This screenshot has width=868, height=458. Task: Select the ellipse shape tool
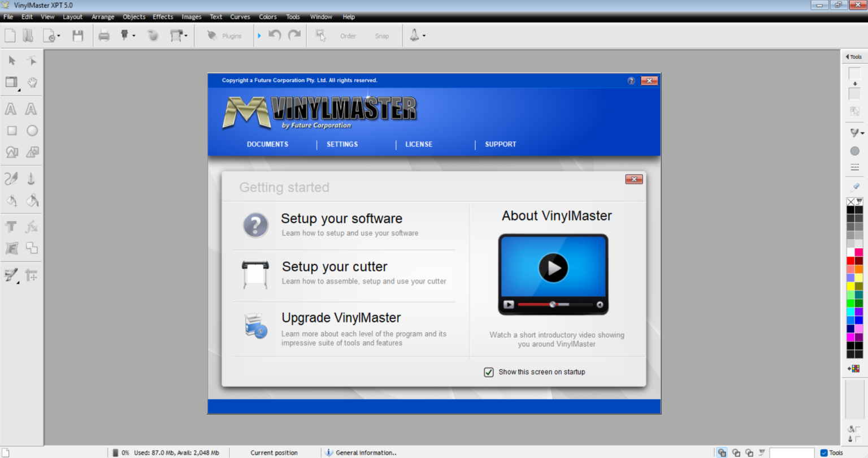tap(32, 131)
